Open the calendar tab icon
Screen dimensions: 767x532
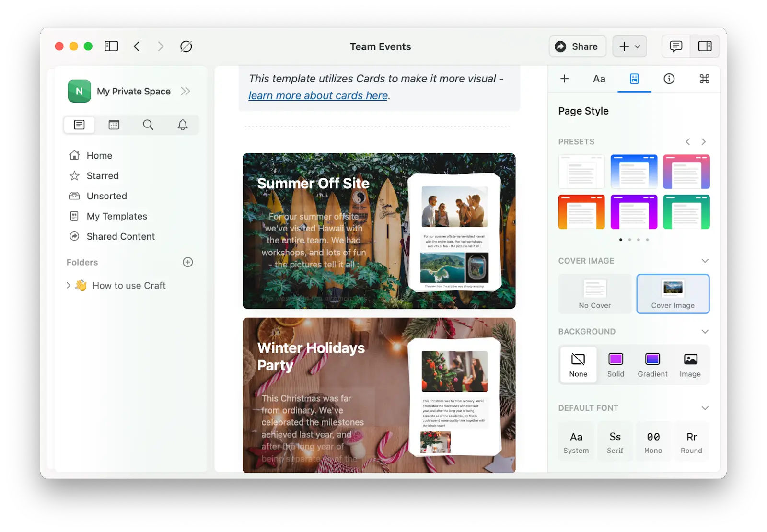(114, 125)
